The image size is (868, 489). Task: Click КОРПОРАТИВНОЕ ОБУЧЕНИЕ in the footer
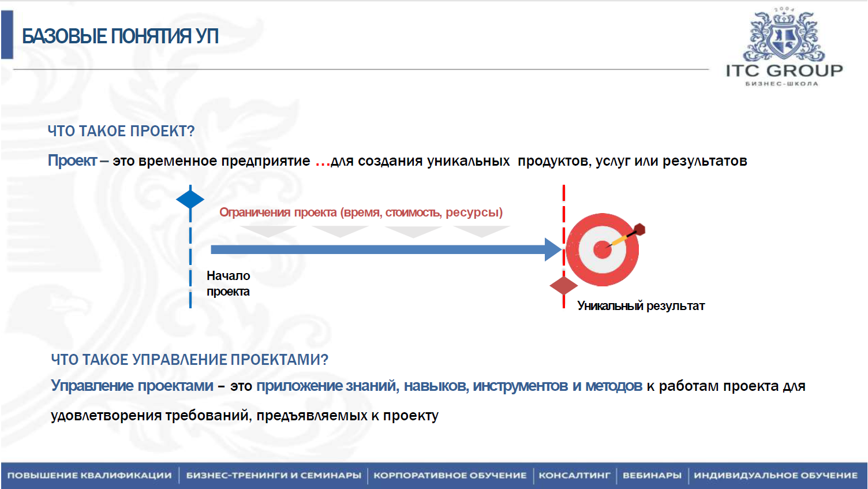450,475
